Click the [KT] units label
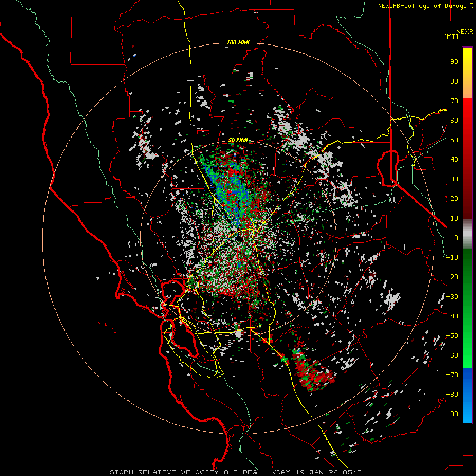Screen dimensions: 476x476 tap(451, 36)
